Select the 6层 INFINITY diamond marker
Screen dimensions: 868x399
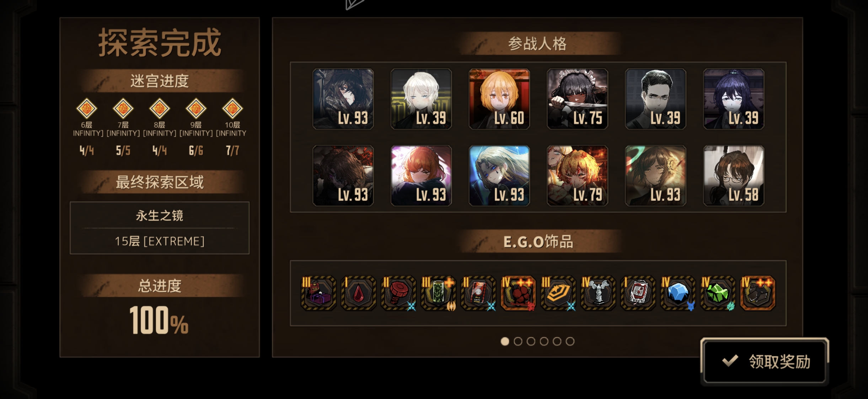click(x=86, y=108)
